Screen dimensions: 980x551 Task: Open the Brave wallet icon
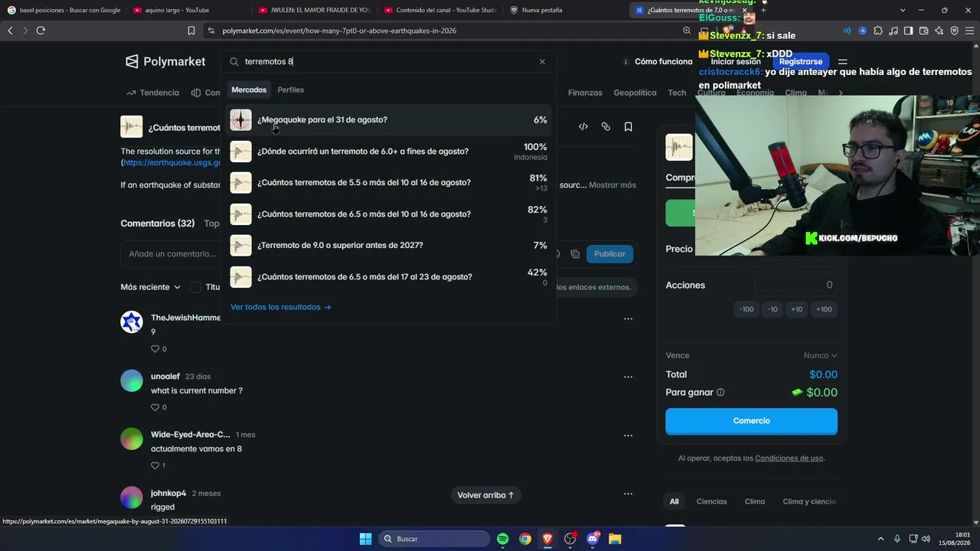(x=924, y=31)
